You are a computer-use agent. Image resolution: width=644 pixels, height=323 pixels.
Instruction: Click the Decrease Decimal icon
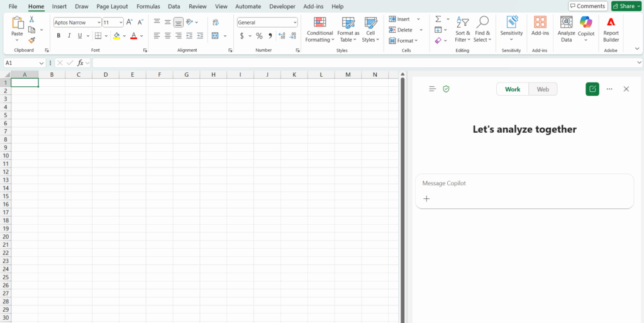[292, 36]
